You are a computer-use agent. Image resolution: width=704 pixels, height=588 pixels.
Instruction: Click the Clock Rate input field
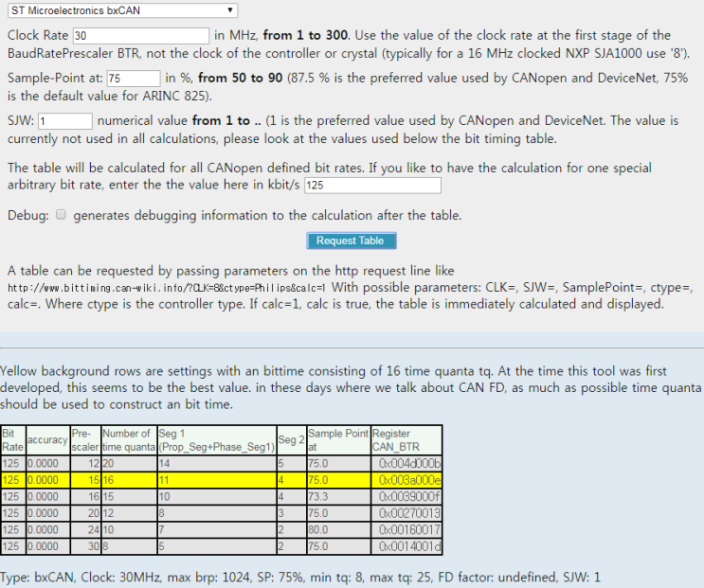tap(140, 35)
